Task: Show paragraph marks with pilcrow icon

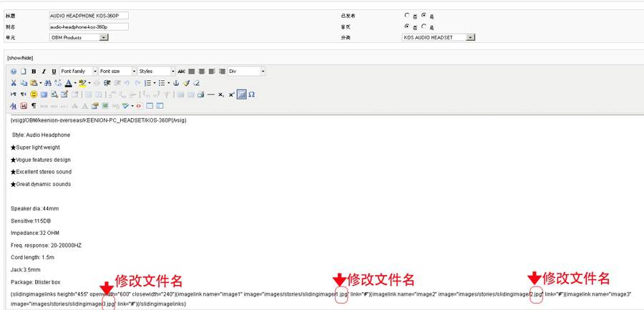Action: [x=34, y=106]
